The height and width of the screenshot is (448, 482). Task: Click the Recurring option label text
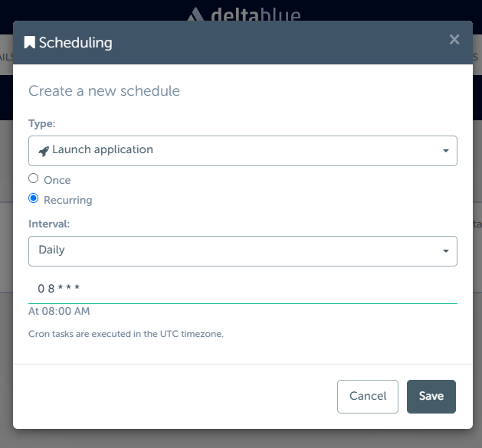coord(68,200)
